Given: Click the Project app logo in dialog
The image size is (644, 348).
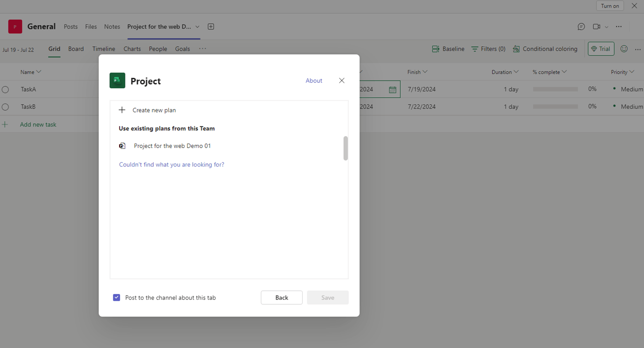Looking at the screenshot, I should point(117,80).
